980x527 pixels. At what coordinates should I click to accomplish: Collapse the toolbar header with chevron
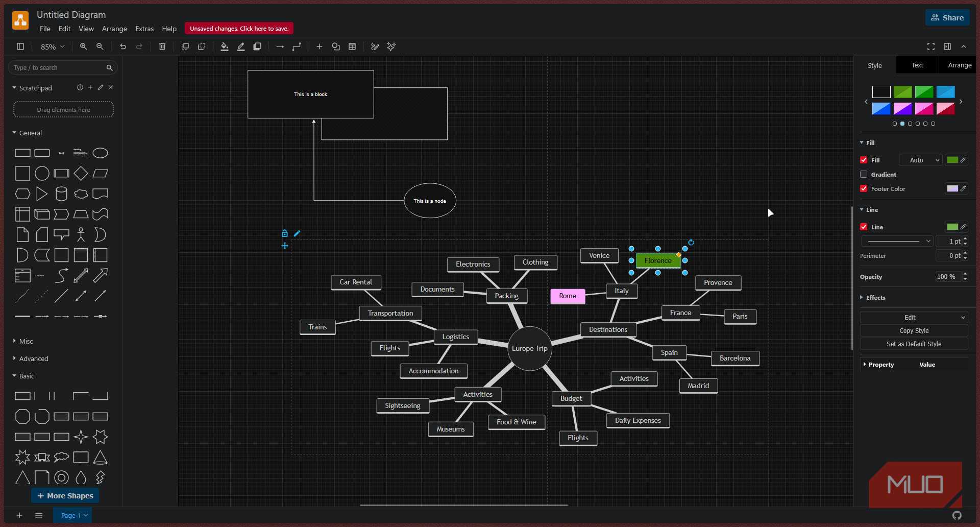[964, 46]
